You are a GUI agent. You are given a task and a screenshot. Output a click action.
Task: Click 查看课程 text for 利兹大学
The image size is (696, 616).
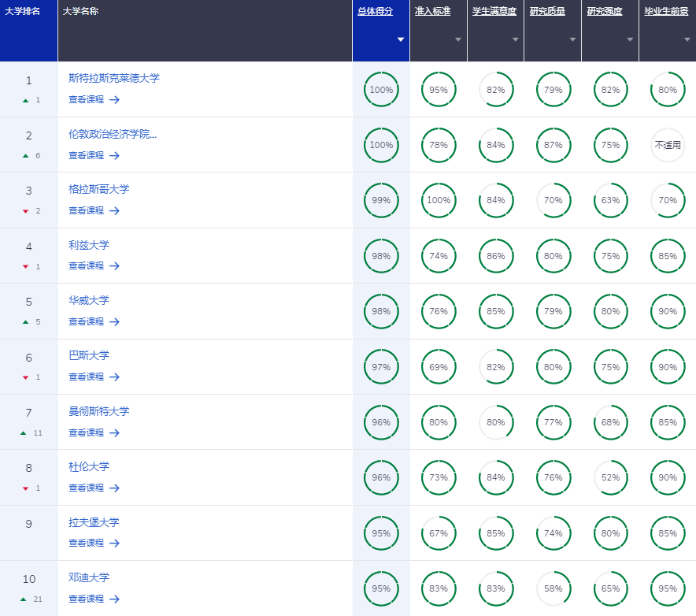pos(86,265)
